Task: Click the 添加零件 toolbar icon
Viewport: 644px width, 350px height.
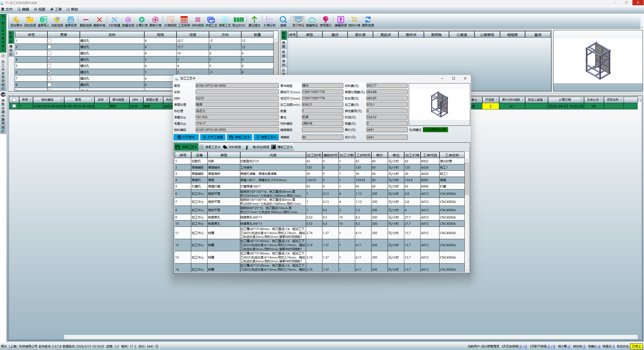Action: [x=16, y=20]
